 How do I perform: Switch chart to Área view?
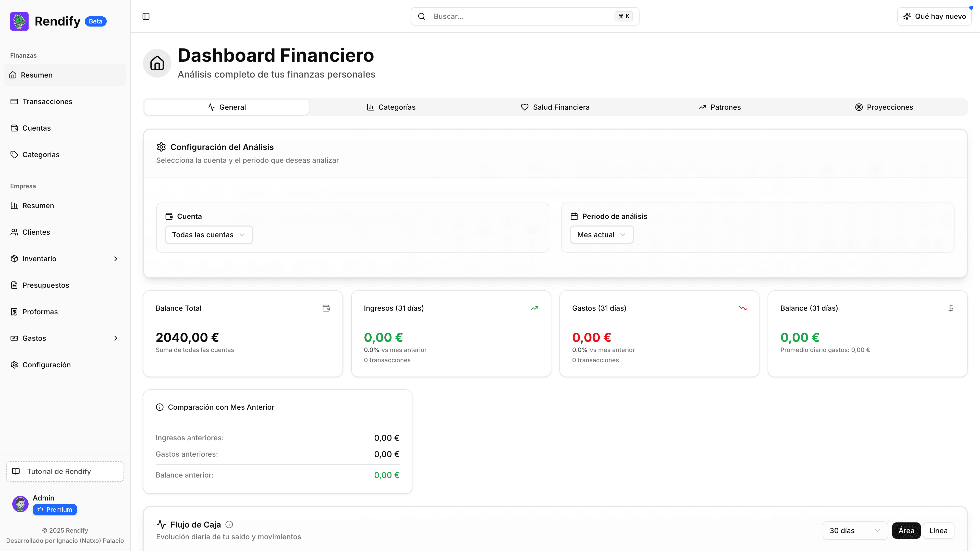point(906,531)
